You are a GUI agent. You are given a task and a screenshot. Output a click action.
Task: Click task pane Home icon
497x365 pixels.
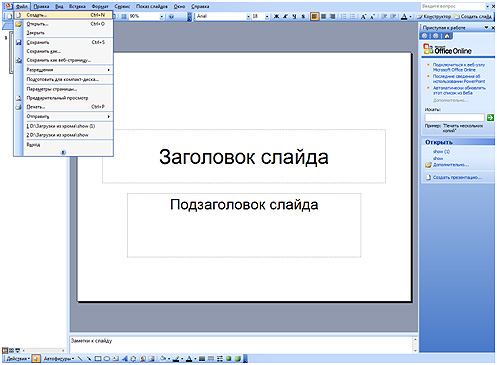pos(447,36)
